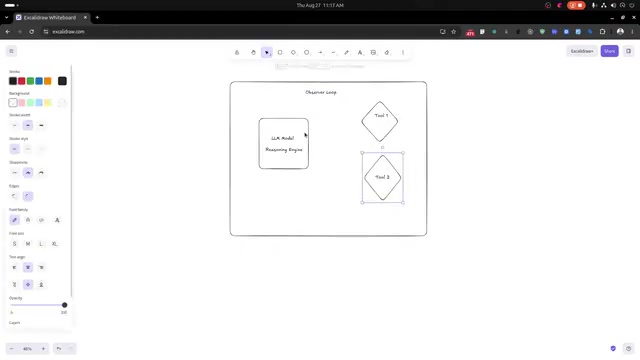Set font size to M
Image resolution: width=640 pixels, height=360 pixels.
pos(28,244)
